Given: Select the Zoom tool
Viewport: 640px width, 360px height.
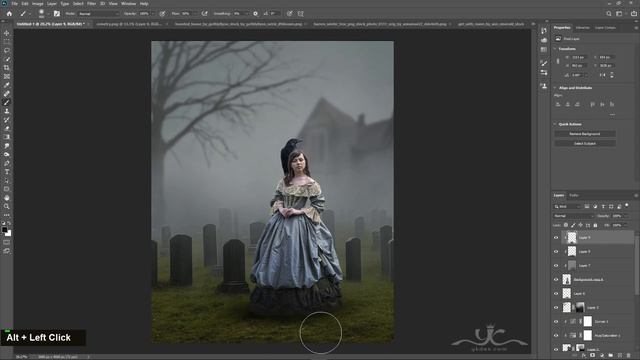Looking at the screenshot, I should click(7, 207).
